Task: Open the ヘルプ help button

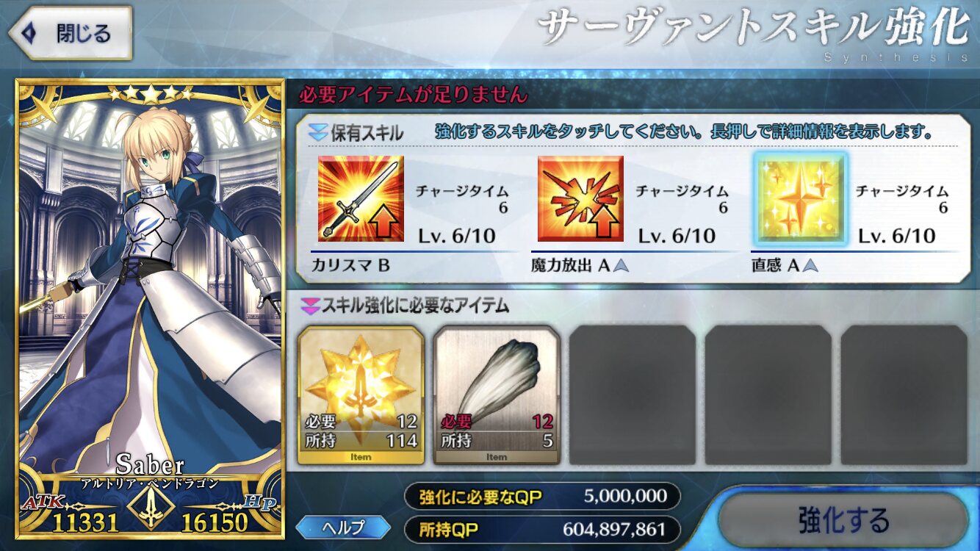Action: 342,527
